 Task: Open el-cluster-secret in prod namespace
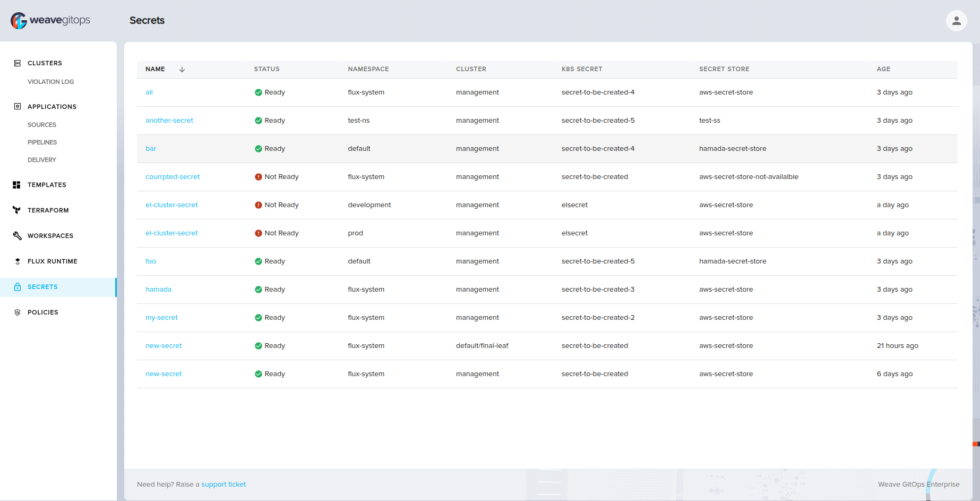coord(171,233)
